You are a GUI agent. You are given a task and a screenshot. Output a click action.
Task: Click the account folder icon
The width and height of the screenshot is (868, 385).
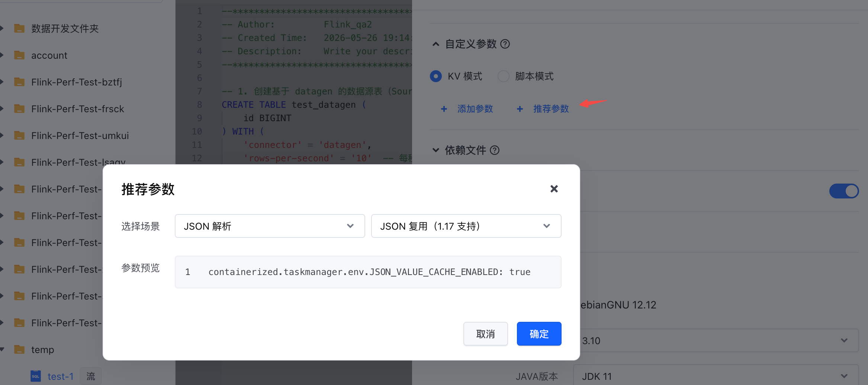(x=19, y=55)
